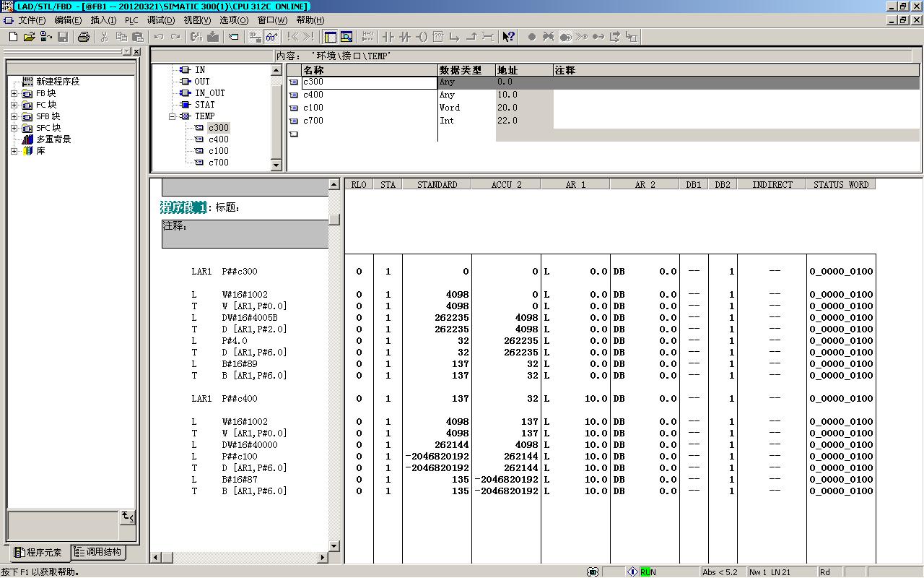Open the 调试(D) menu
The width and height of the screenshot is (924, 578).
(161, 20)
